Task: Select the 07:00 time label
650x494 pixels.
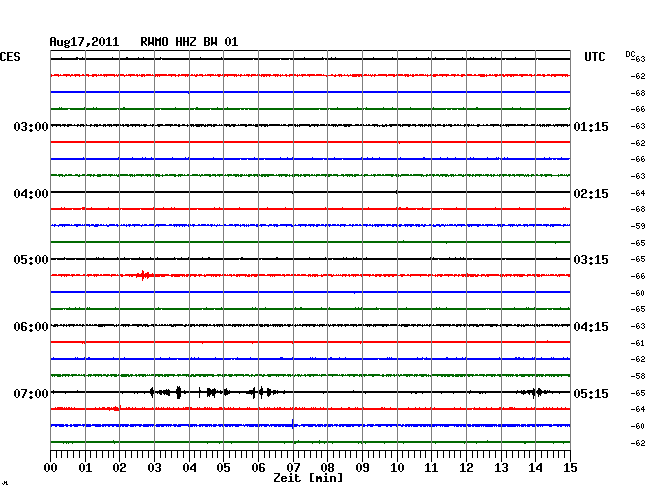Action: pos(31,393)
